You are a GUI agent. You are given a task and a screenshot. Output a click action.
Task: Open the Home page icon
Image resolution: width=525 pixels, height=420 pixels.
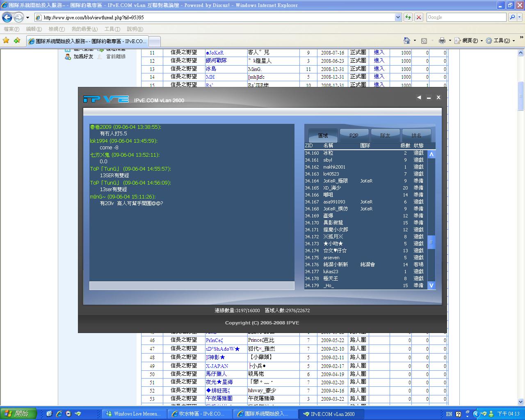click(x=406, y=41)
